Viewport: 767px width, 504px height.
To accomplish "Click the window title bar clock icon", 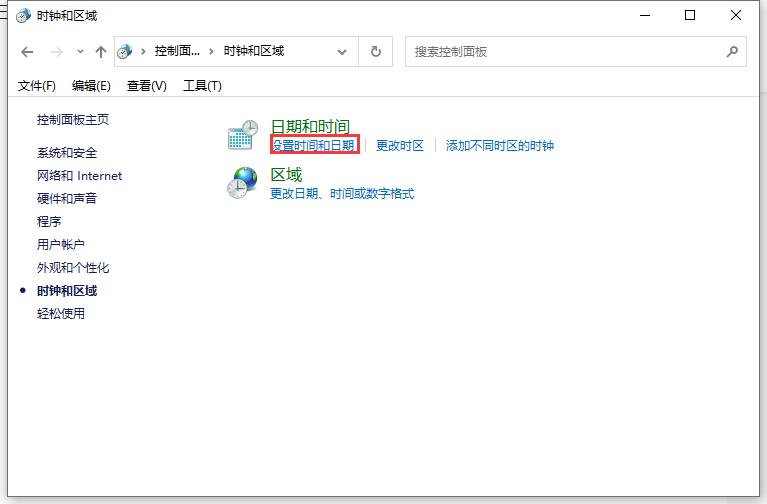I will point(23,16).
